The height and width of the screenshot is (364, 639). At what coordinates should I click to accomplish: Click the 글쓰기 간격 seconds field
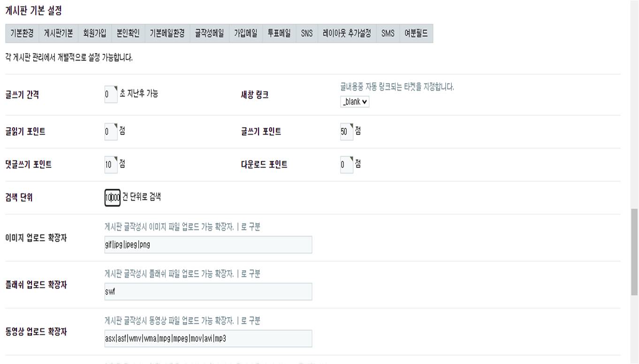click(x=111, y=94)
